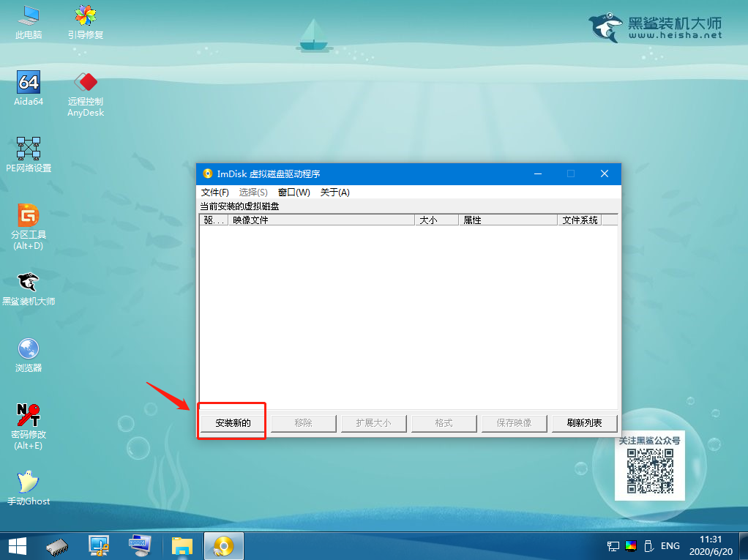Viewport: 748px width, 560px height.
Task: Sort by the 文件系统 column header
Action: click(580, 220)
